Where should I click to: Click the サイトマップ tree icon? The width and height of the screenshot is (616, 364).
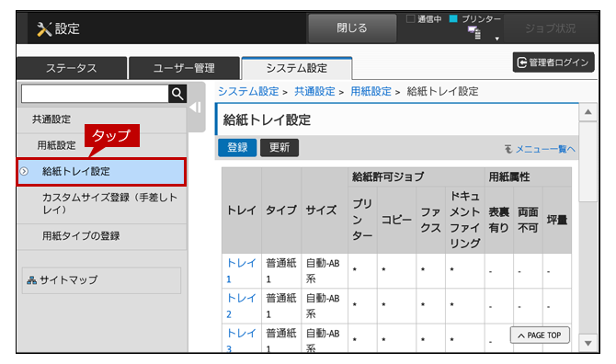[31, 280]
